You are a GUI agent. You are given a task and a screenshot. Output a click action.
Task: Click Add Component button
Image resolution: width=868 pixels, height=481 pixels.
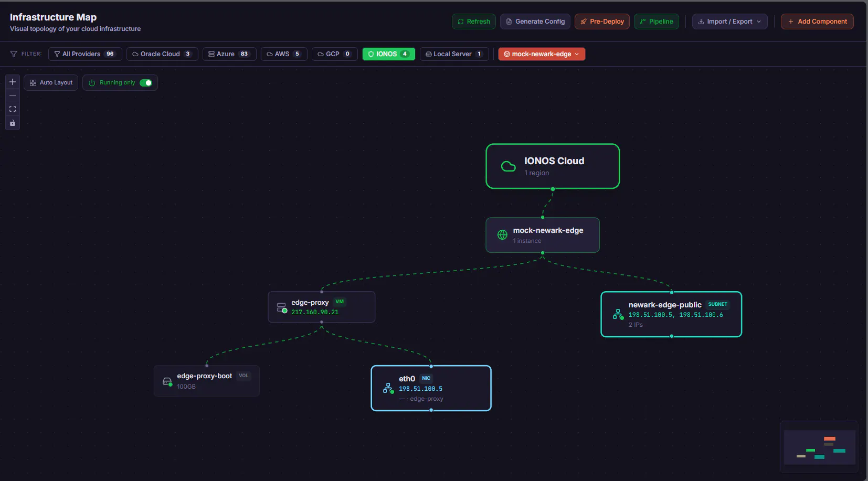tap(817, 22)
